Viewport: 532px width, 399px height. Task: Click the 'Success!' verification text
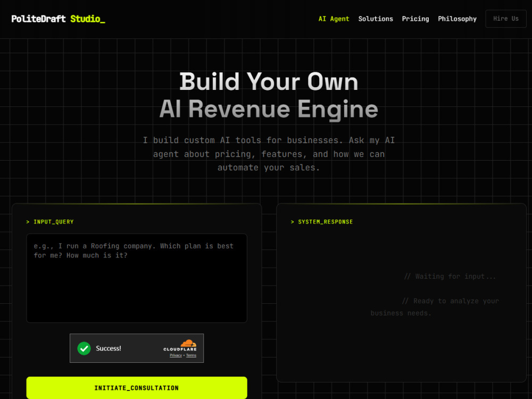point(108,348)
